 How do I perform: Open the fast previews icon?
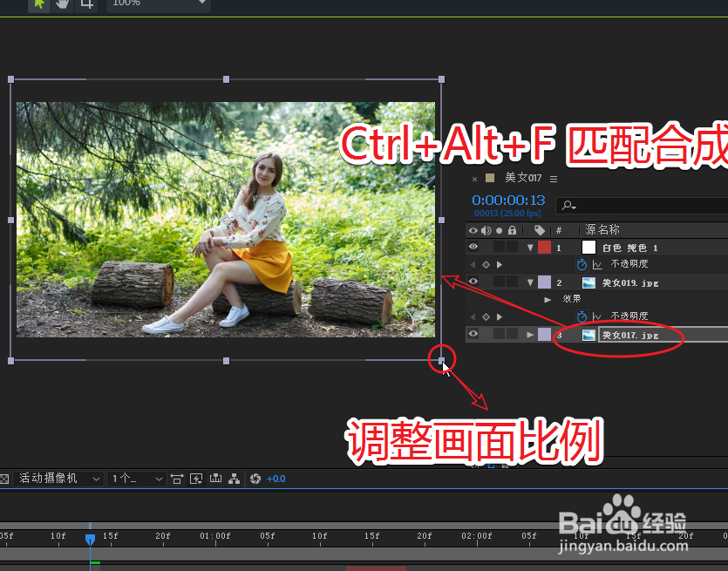(x=196, y=479)
